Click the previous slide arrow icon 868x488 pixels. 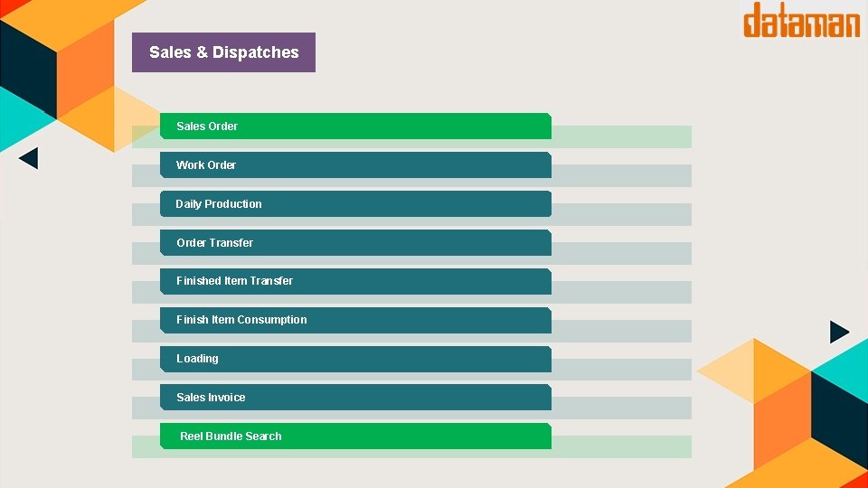click(28, 159)
